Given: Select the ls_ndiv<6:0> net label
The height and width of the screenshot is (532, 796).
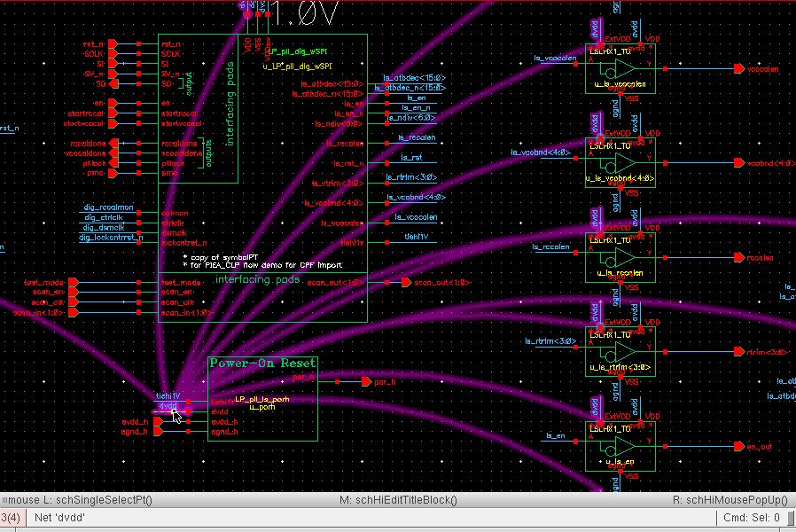Looking at the screenshot, I should [411, 118].
